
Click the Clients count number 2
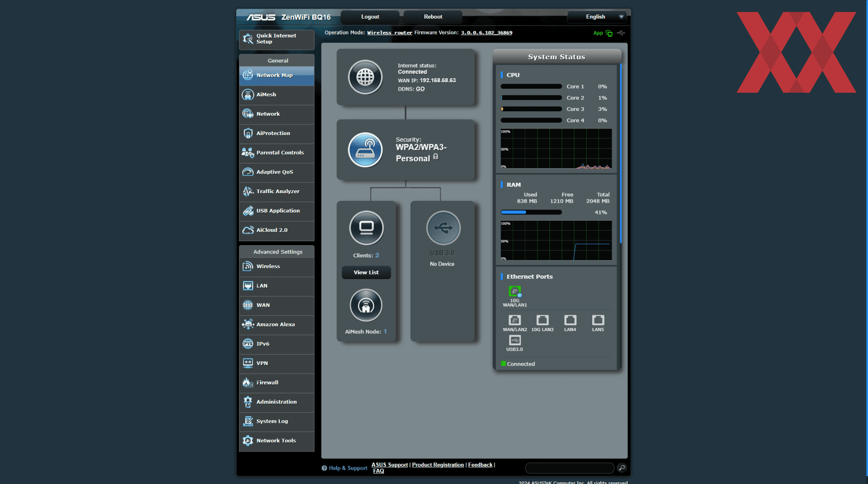377,256
